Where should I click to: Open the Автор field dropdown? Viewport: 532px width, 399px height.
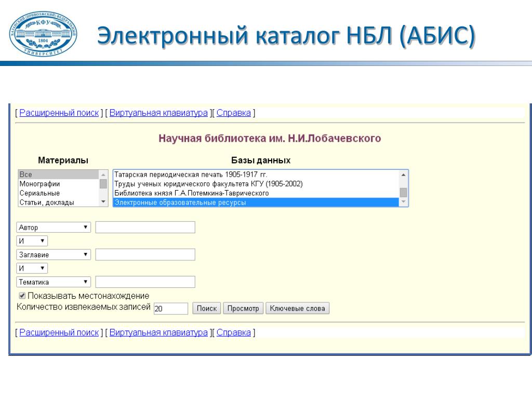[54, 228]
